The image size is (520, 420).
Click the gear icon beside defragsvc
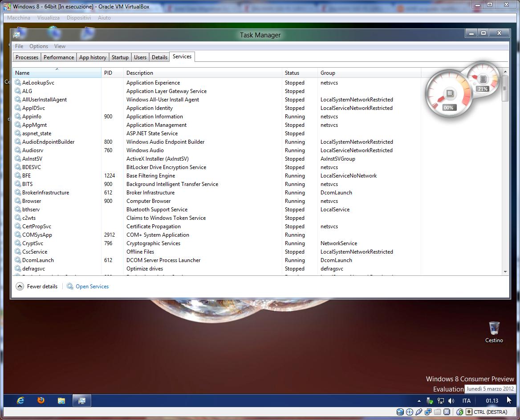(x=18, y=268)
